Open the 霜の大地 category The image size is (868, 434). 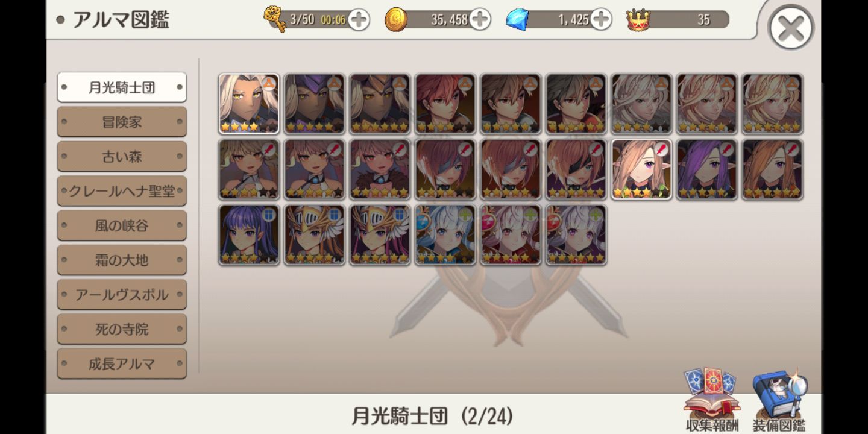[122, 260]
